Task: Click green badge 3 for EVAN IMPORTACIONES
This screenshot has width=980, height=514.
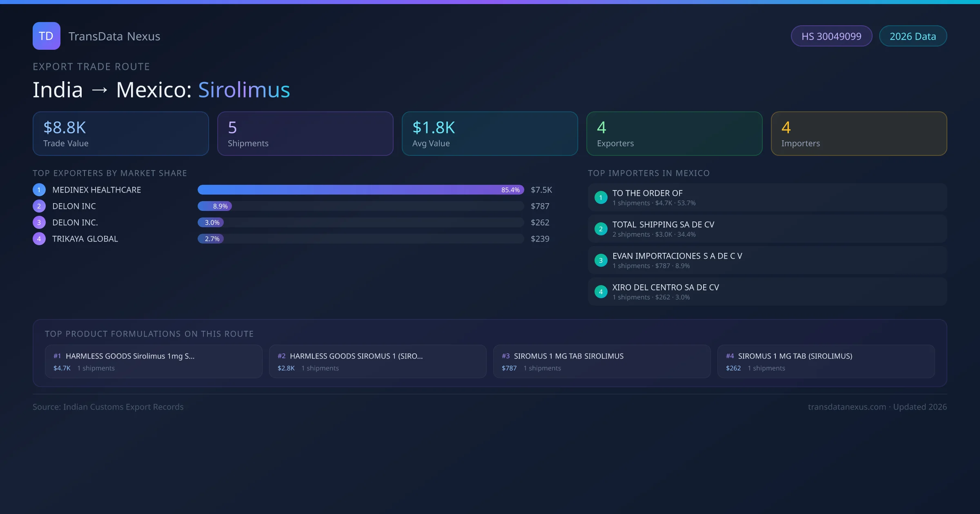Action: click(601, 260)
